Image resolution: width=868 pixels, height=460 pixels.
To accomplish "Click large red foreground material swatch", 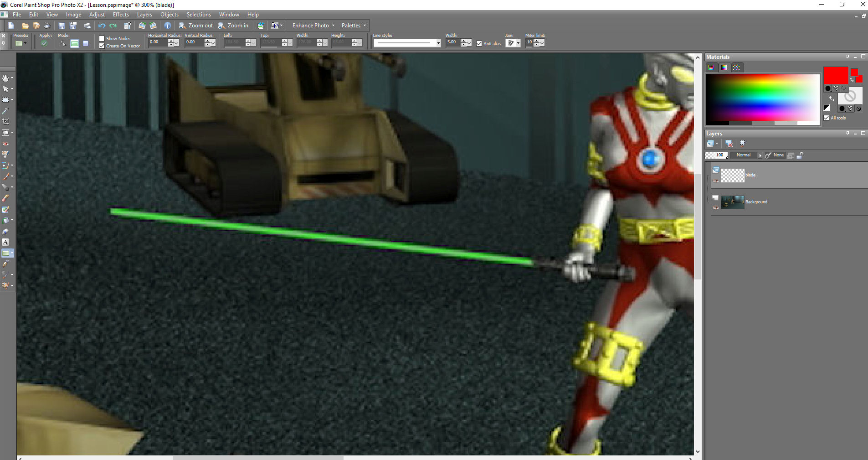I will pos(835,75).
